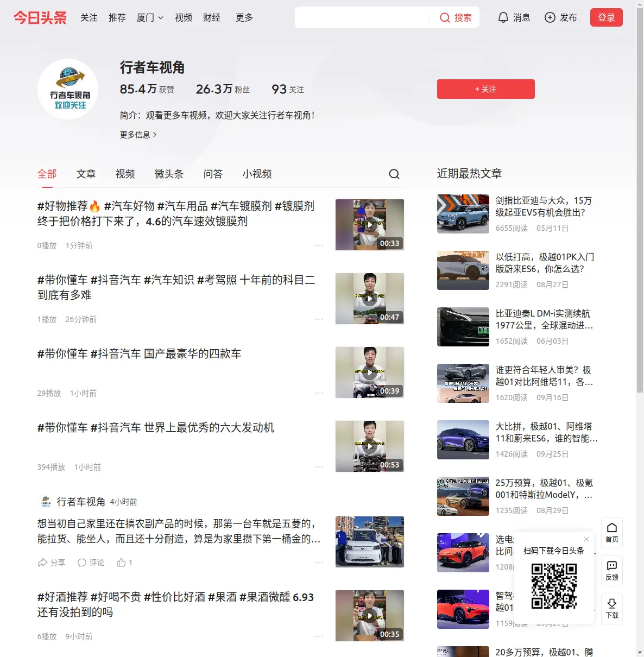Follow the author with the red +关注 button
This screenshot has height=657, width=644.
[486, 89]
